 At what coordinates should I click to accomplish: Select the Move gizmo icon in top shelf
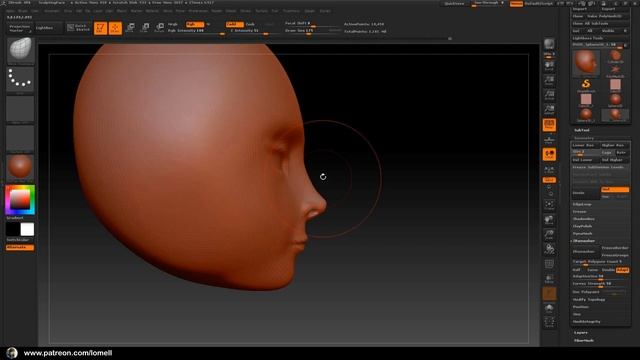coord(130,28)
